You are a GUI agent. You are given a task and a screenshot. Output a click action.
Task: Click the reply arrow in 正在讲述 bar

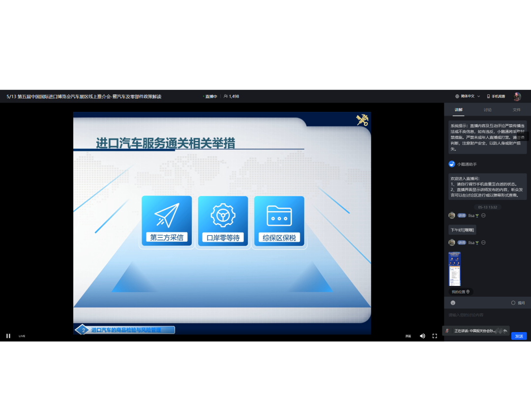[505, 331]
